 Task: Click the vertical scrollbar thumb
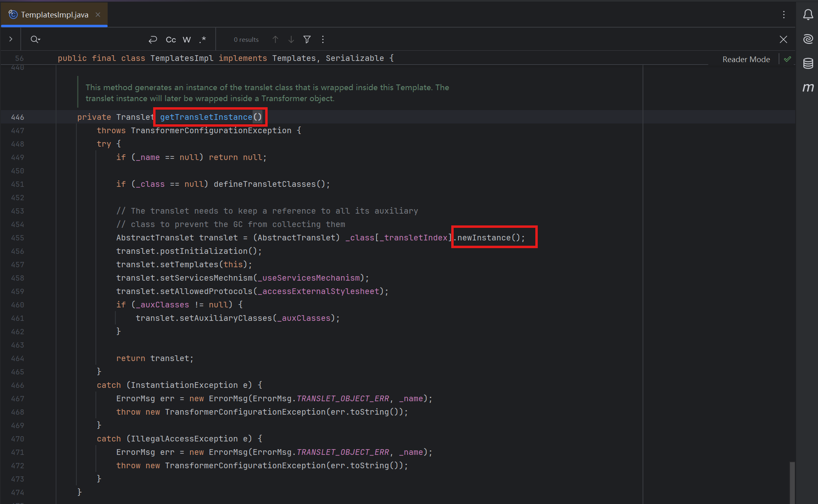pos(792,482)
